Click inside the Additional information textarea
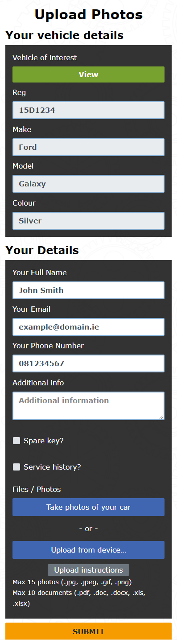This screenshot has width=177, height=644. click(88, 406)
